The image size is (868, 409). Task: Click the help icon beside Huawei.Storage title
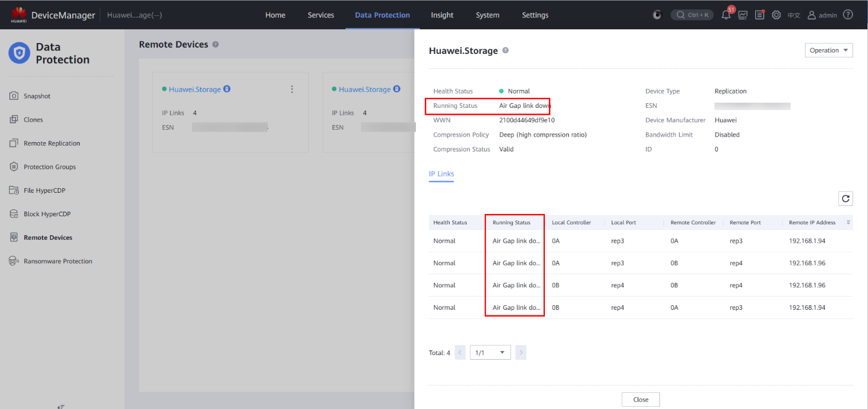pyautogui.click(x=505, y=50)
